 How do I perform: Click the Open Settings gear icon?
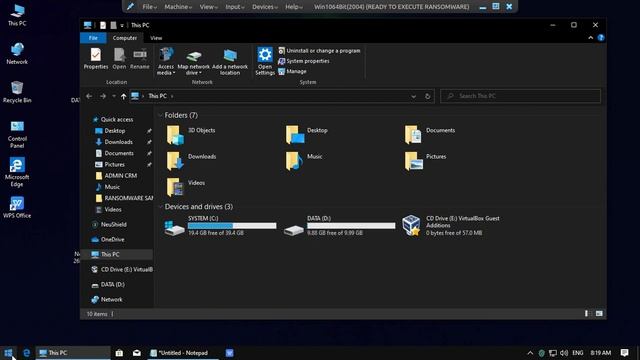[x=265, y=54]
